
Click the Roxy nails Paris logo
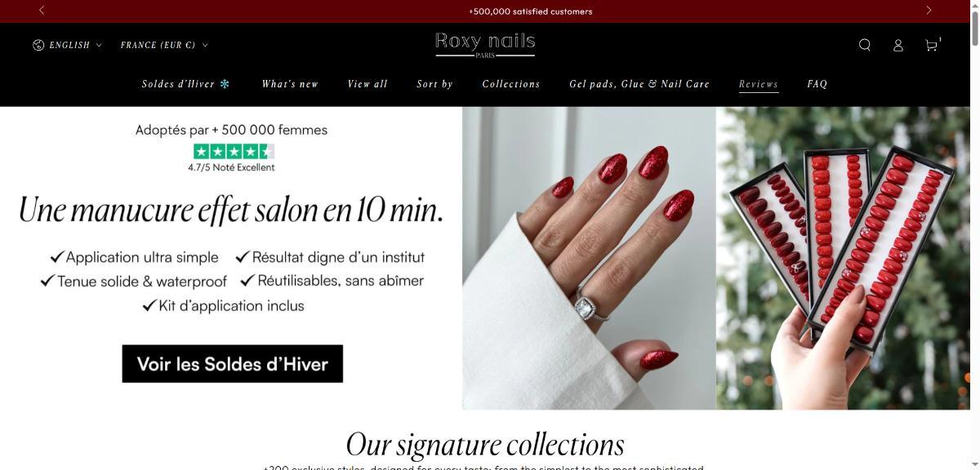(485, 44)
